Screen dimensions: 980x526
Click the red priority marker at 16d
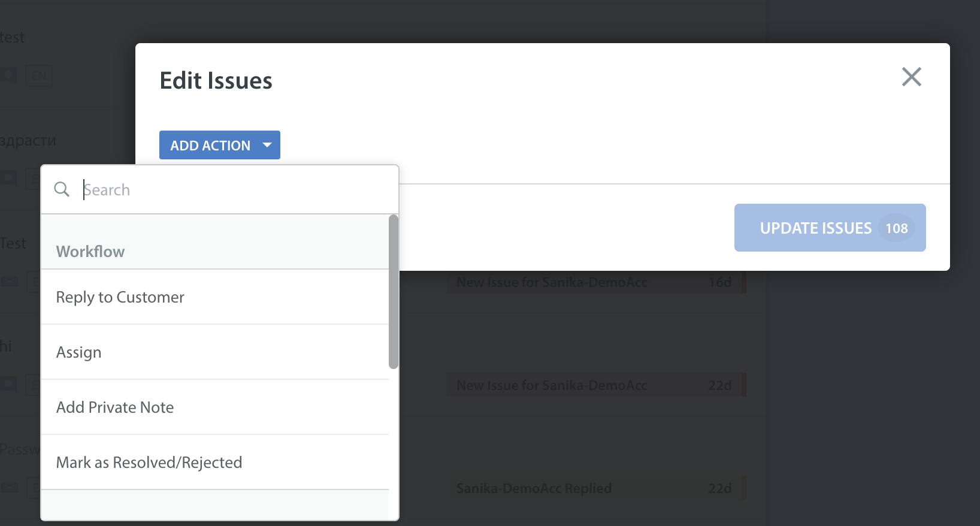(744, 282)
